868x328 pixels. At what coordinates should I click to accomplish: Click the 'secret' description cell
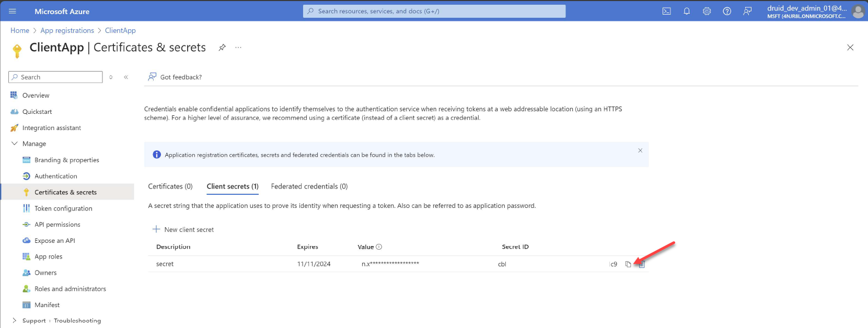coord(165,264)
